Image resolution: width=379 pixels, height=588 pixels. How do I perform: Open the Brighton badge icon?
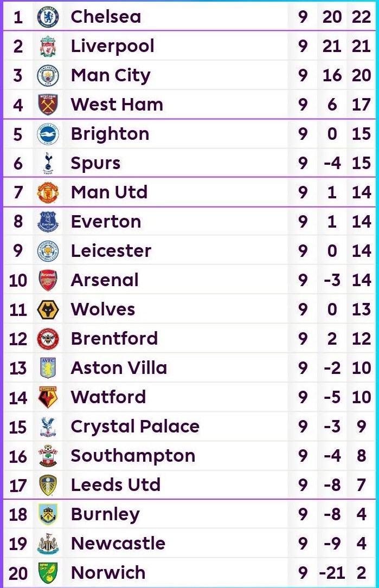[x=48, y=134]
